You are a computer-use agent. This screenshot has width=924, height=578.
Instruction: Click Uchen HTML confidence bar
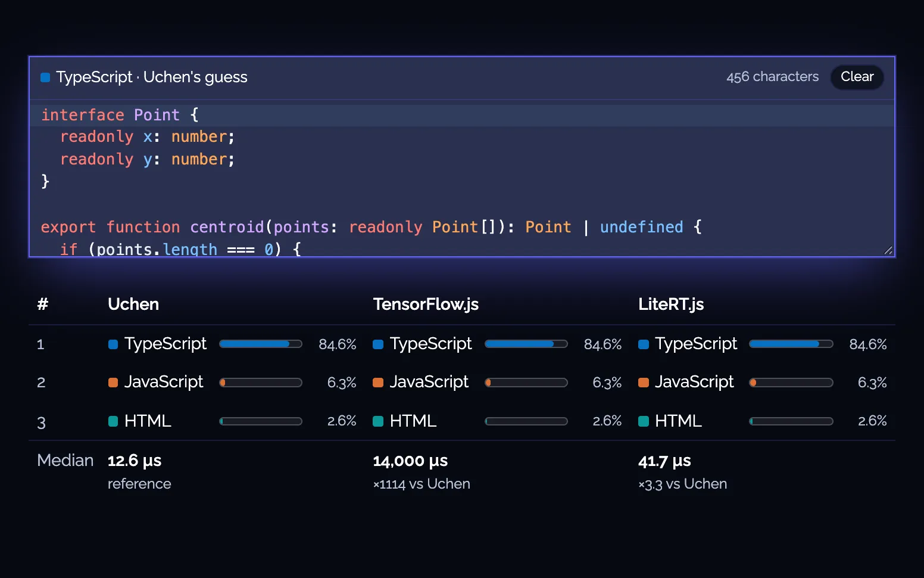click(x=261, y=421)
